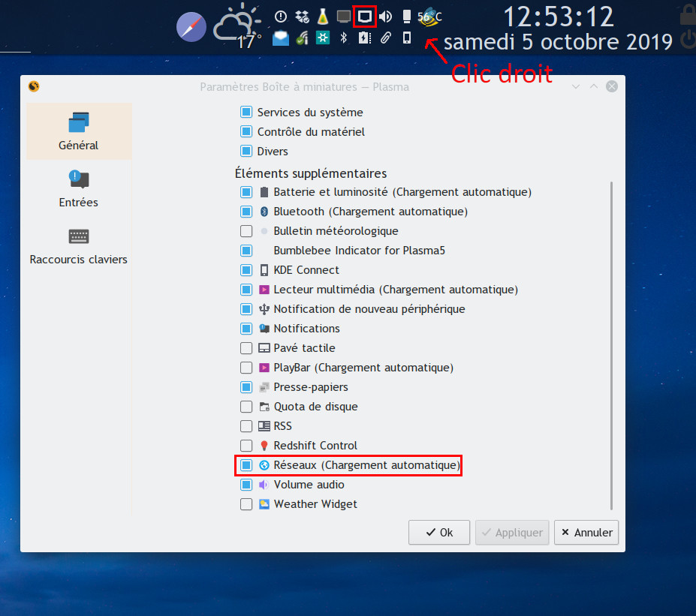Uncheck Bumblebee Indicator for Plasma5

[246, 250]
